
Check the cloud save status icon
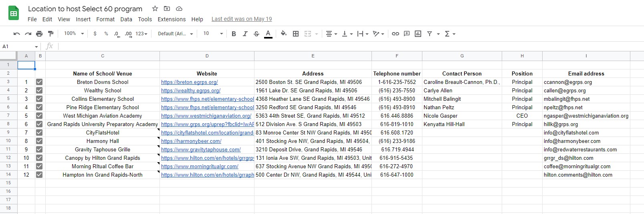click(179, 8)
